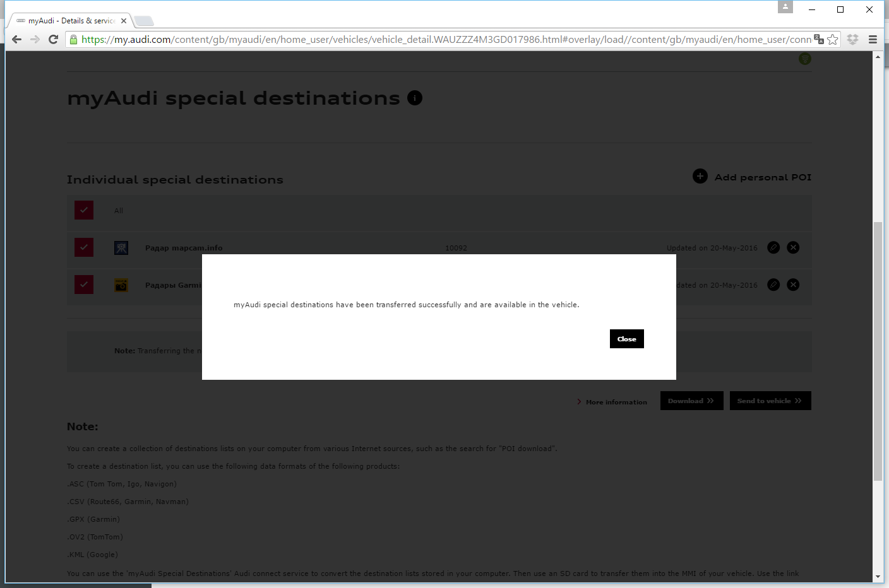
Task: Open the More information link
Action: (612, 402)
